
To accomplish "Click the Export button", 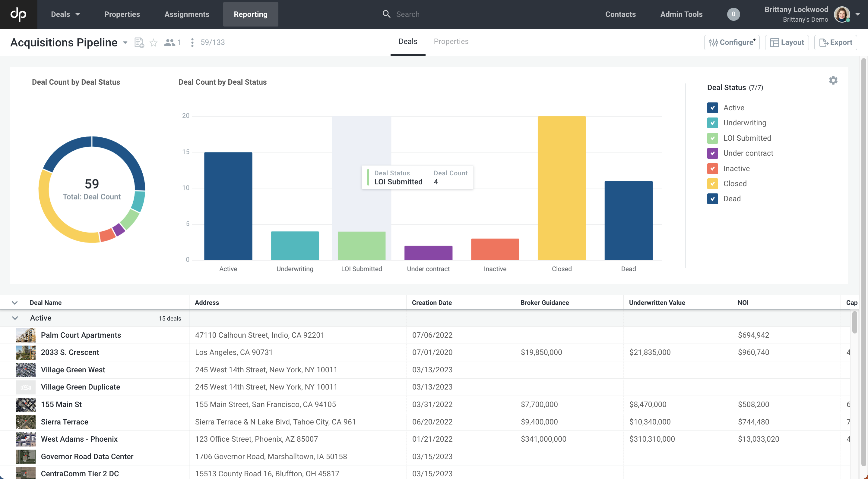I will tap(836, 42).
